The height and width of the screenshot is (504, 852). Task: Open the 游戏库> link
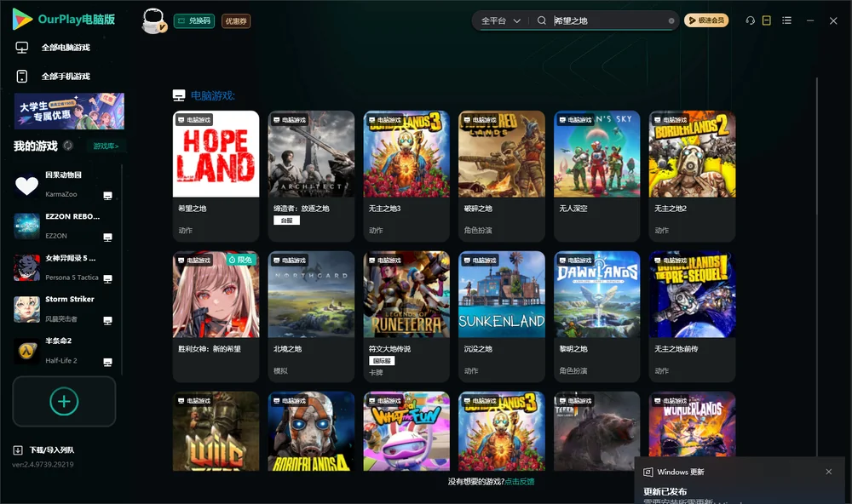point(106,146)
